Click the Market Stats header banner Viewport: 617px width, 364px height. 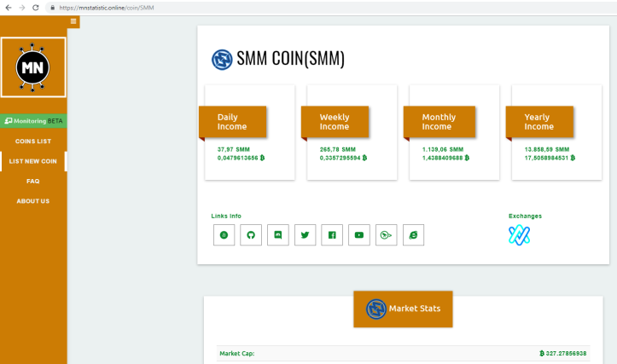[403, 309]
